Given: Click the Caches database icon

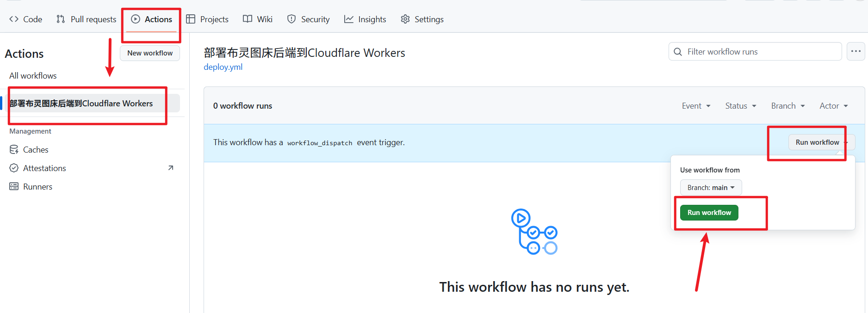Looking at the screenshot, I should [x=14, y=150].
